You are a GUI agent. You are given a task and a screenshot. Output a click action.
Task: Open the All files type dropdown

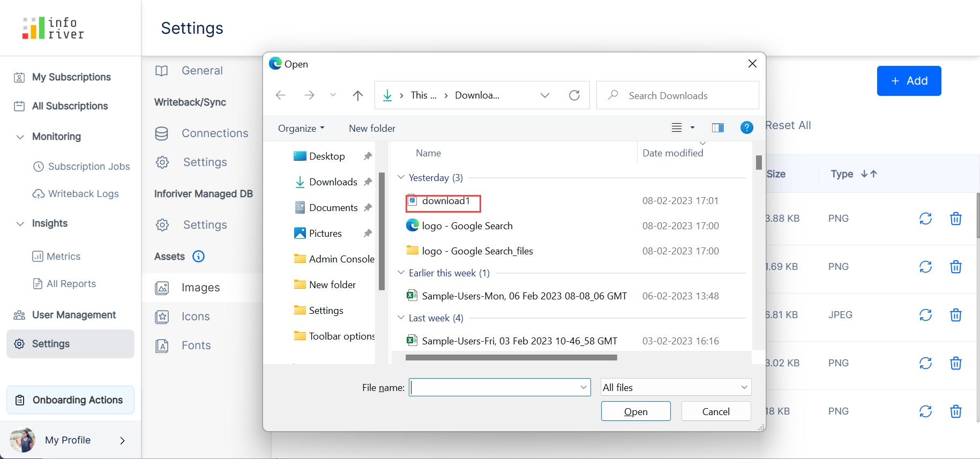coord(676,387)
